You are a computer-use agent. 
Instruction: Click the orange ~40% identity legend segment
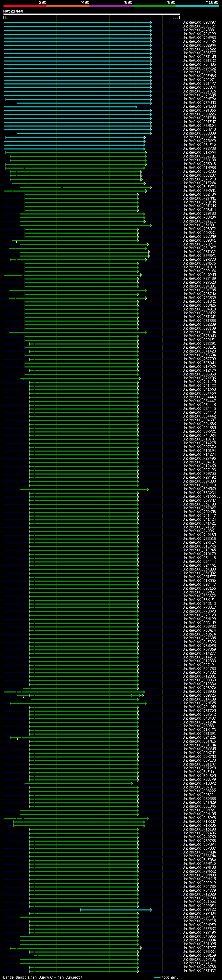(x=68, y=6)
